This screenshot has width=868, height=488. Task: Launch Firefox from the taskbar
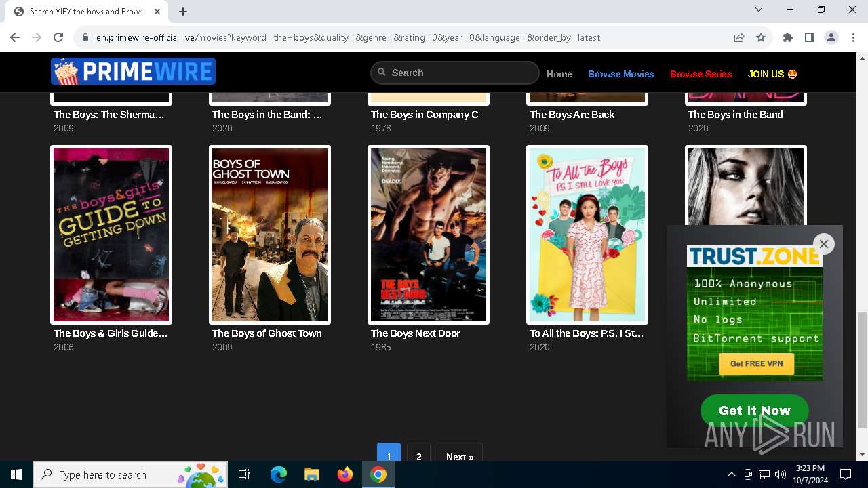(345, 474)
